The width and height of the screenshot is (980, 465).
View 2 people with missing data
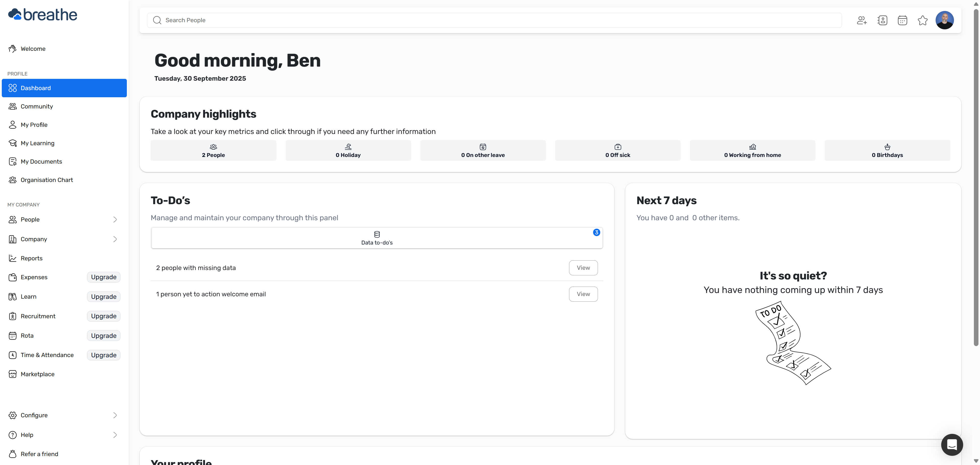[583, 268]
